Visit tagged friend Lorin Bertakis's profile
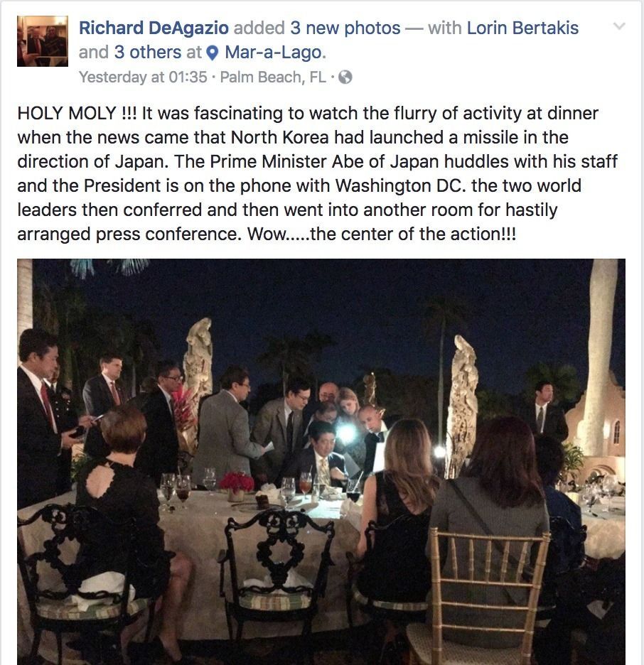644x665 pixels. pos(522,28)
